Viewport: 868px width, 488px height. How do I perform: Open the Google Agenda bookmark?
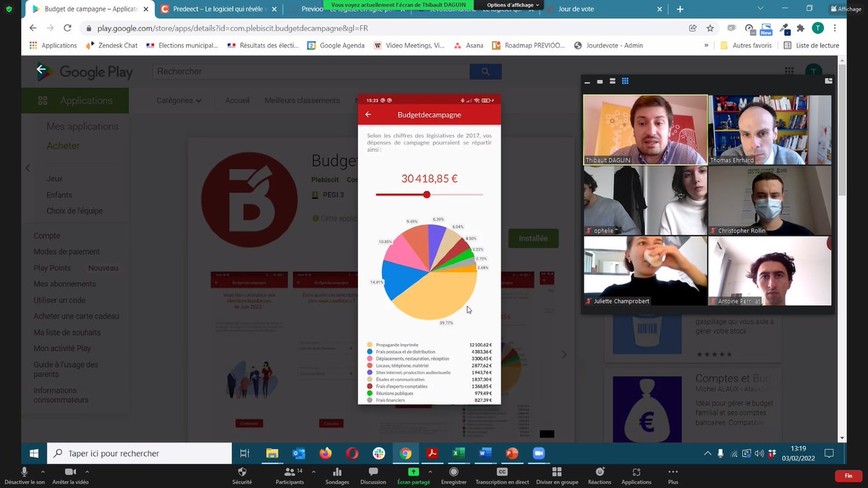pos(336,45)
